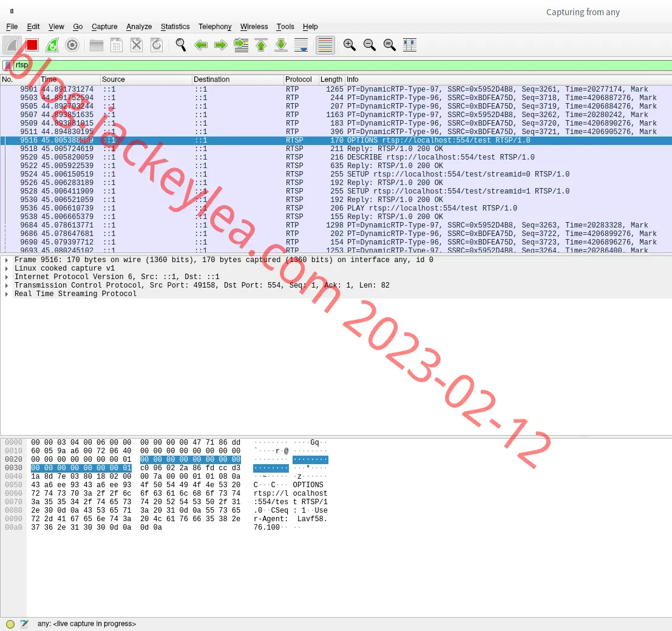The height and width of the screenshot is (631, 672).
Task: Click the rtsp display filter field
Action: tap(342, 65)
